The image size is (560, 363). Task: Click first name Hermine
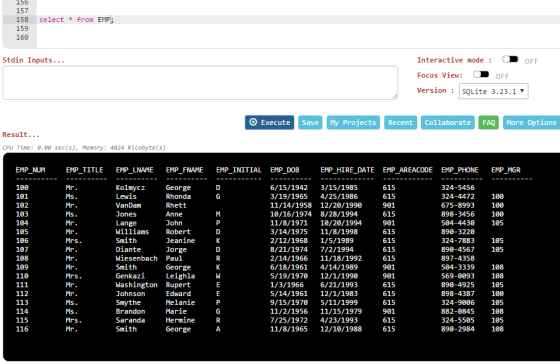coord(180,320)
